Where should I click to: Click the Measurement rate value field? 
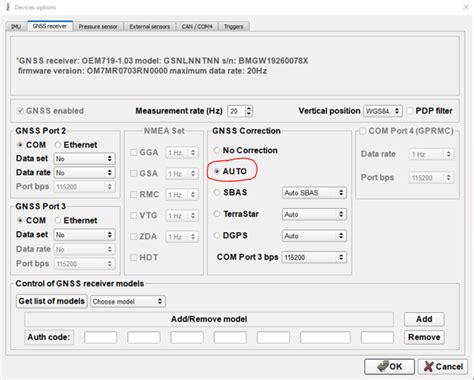pos(236,111)
